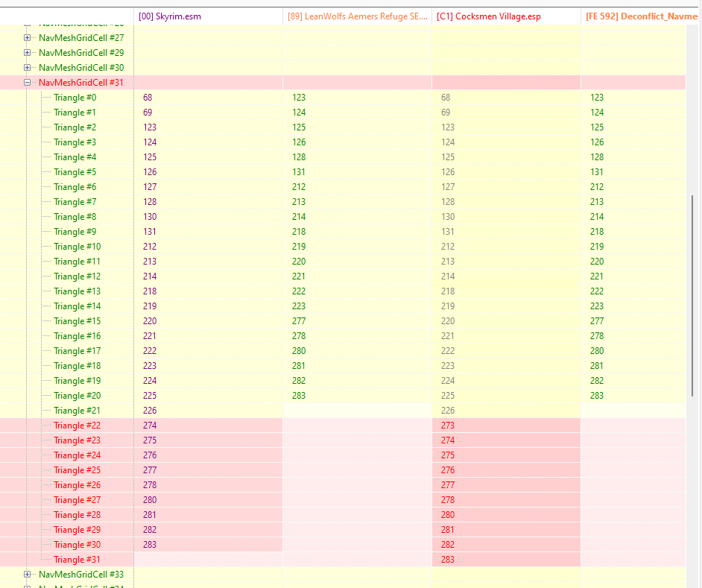Viewport: 702px width, 588px height.
Task: Select Triangle #7 row
Action: 343,202
